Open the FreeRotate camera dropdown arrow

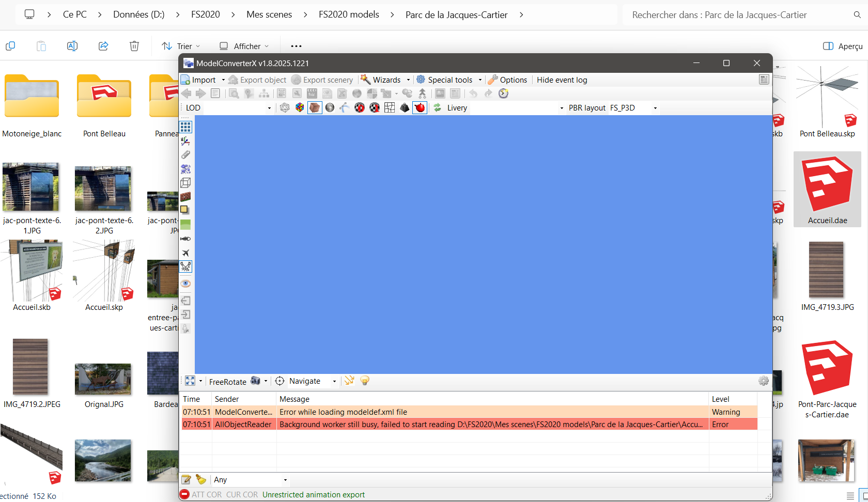coord(266,381)
